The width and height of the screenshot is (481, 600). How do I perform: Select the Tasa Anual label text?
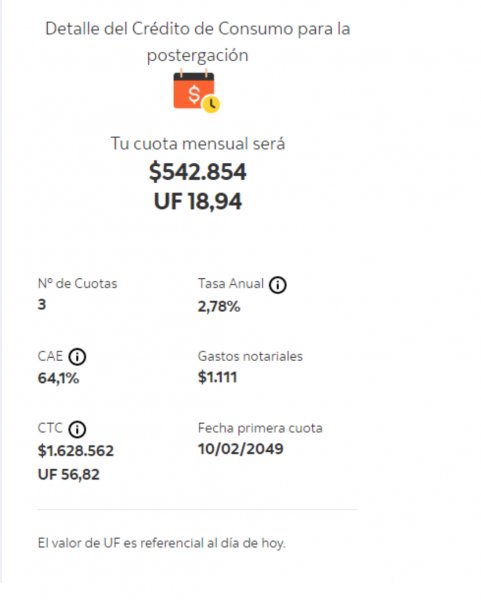231,284
